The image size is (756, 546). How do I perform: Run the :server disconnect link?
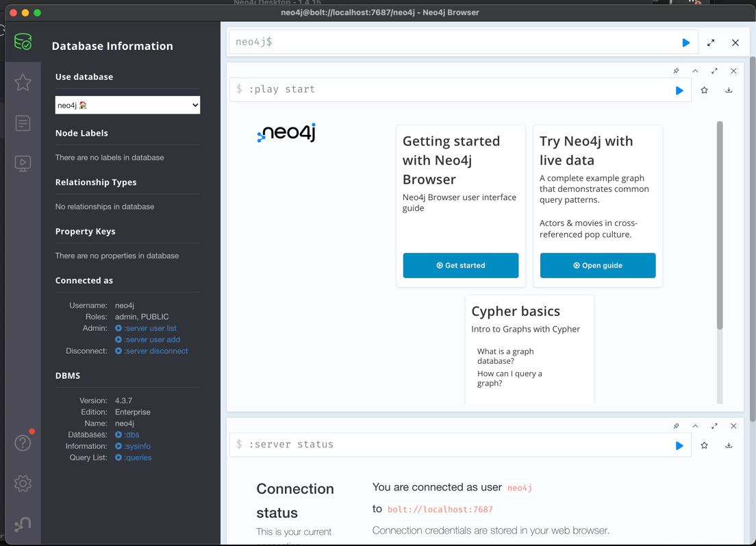151,351
